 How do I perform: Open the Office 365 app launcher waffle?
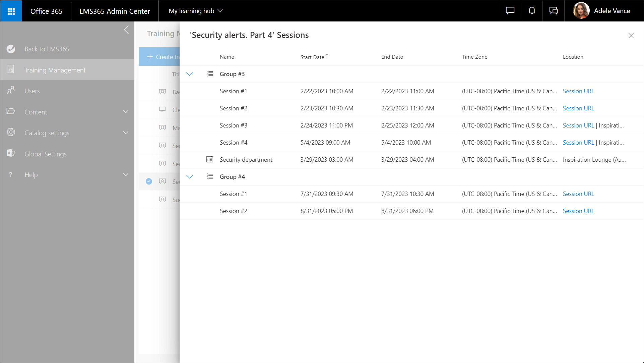(11, 11)
